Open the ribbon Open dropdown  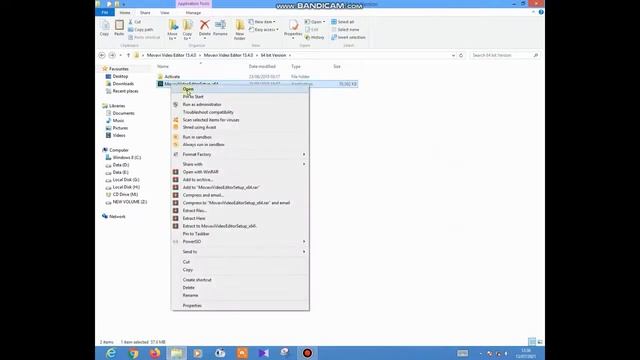click(315, 22)
